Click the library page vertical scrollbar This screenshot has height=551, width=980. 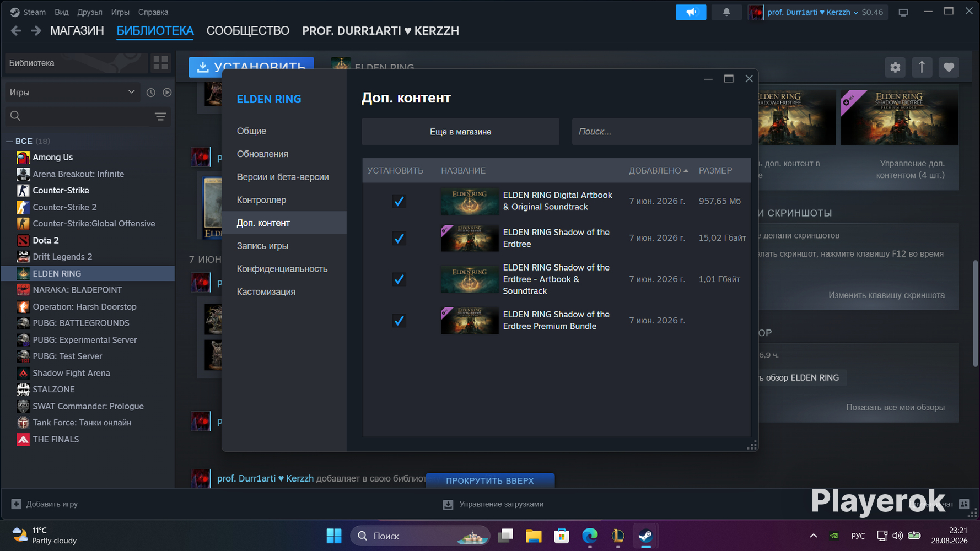(x=975, y=312)
